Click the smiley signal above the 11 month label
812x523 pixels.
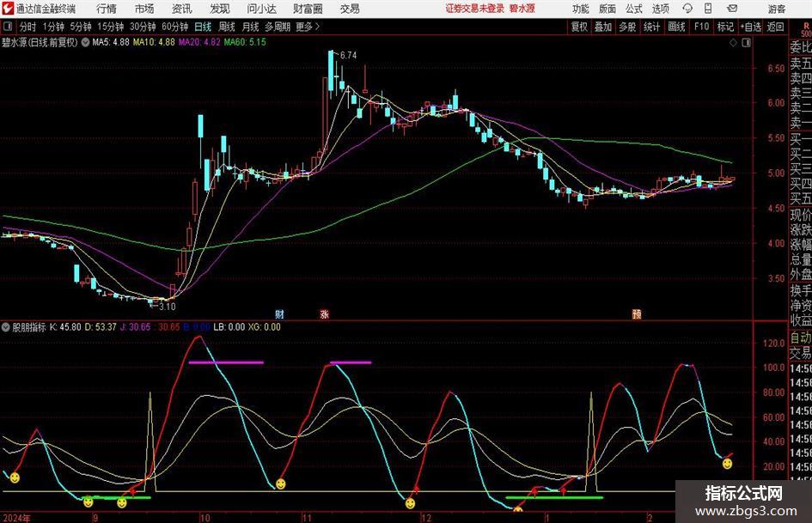click(281, 484)
